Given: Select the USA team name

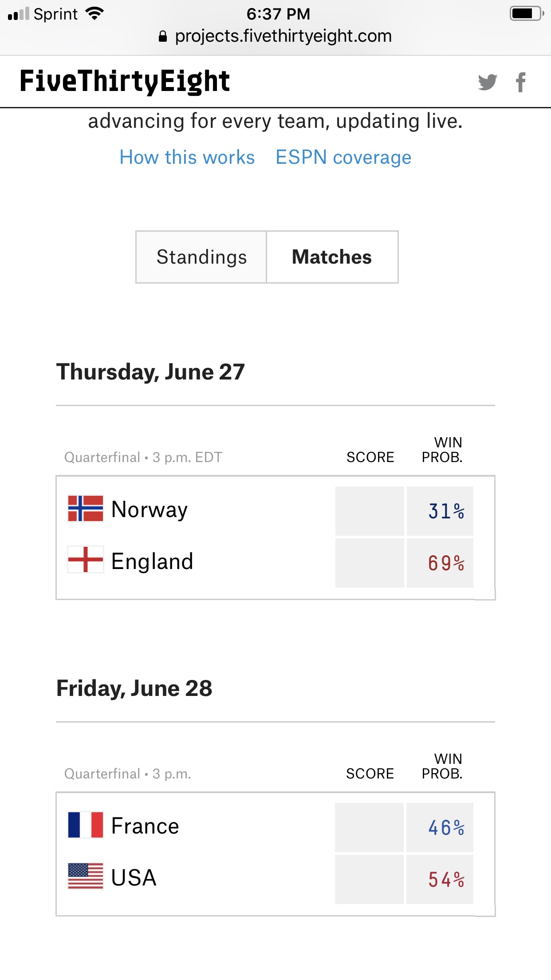Looking at the screenshot, I should click(134, 877).
